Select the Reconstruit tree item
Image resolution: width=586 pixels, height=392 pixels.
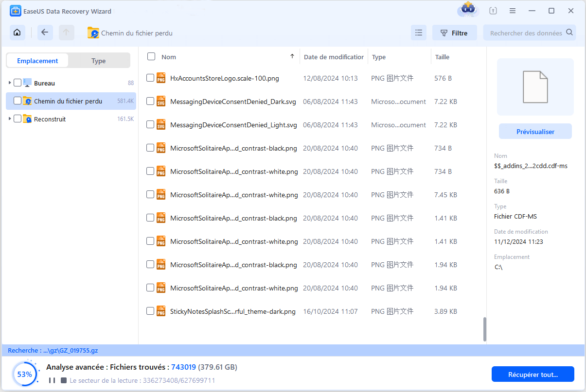[71, 119]
